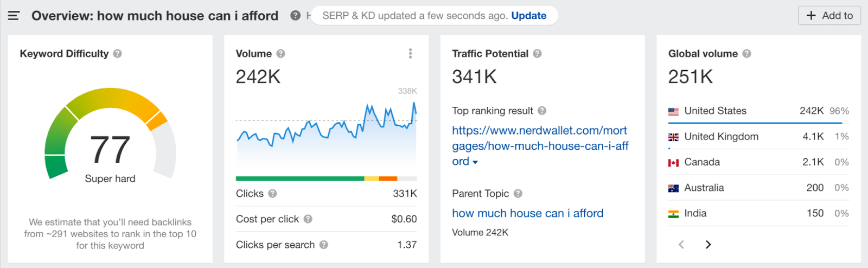Viewport: 868px width, 268px height.
Task: Click help icon next to Clicks
Action: 272,194
